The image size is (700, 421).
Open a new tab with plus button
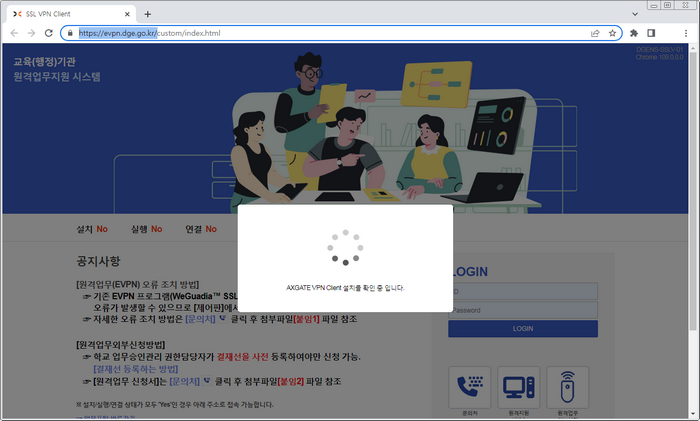(x=147, y=14)
